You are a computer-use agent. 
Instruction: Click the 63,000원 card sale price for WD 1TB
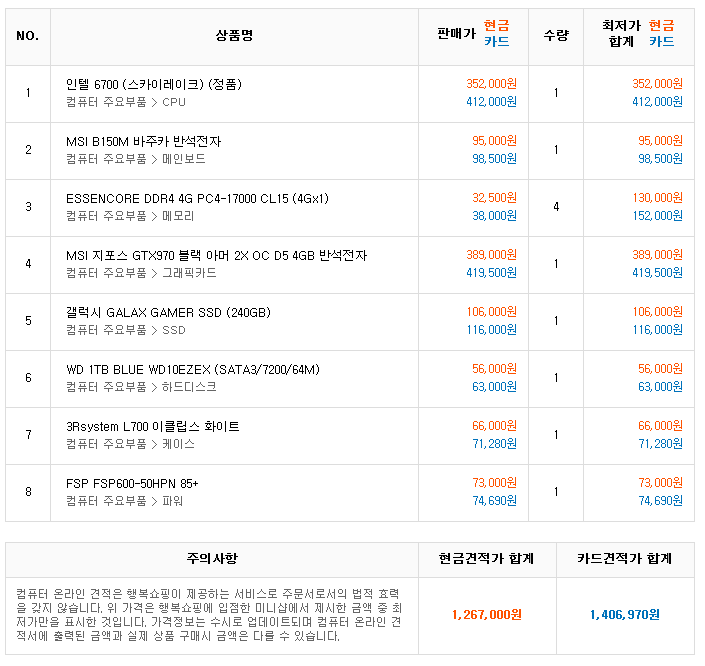pyautogui.click(x=494, y=387)
